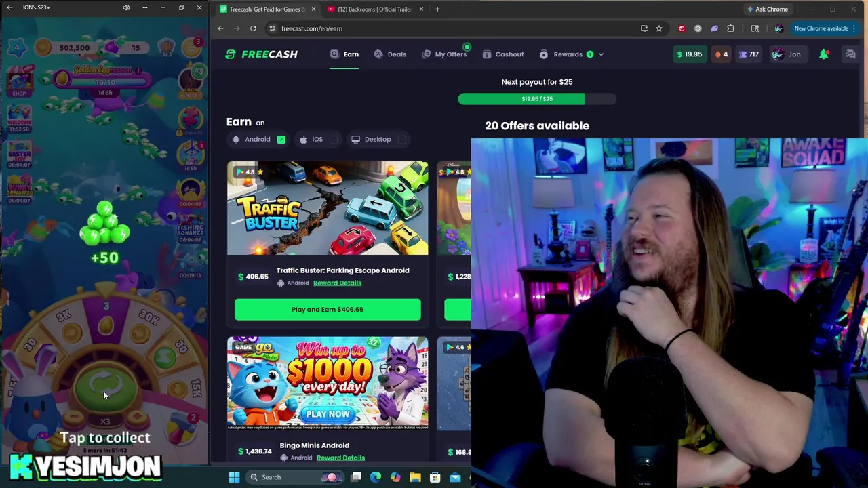Image resolution: width=868 pixels, height=488 pixels.
Task: Toggle the Desktop platform checkbox
Action: [x=402, y=140]
